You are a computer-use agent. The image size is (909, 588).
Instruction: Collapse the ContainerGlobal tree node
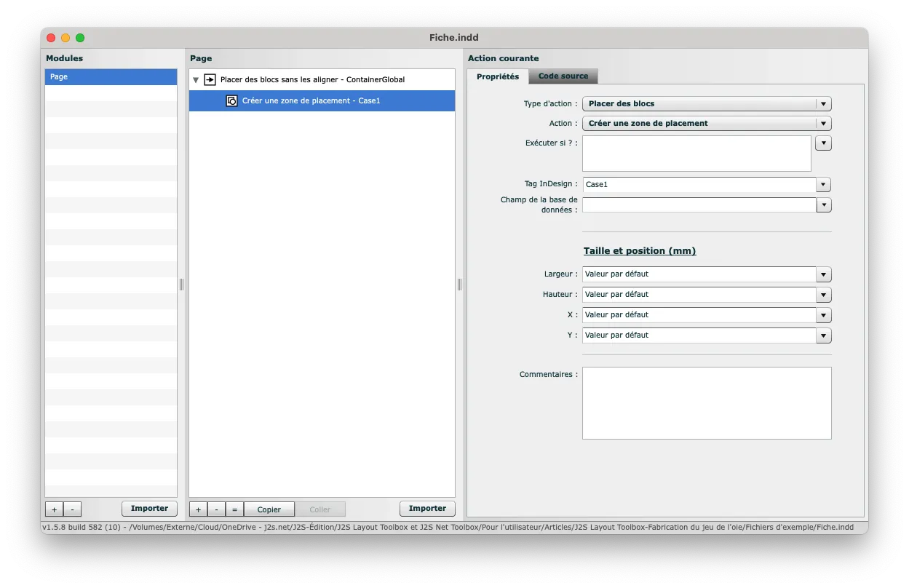coord(196,80)
